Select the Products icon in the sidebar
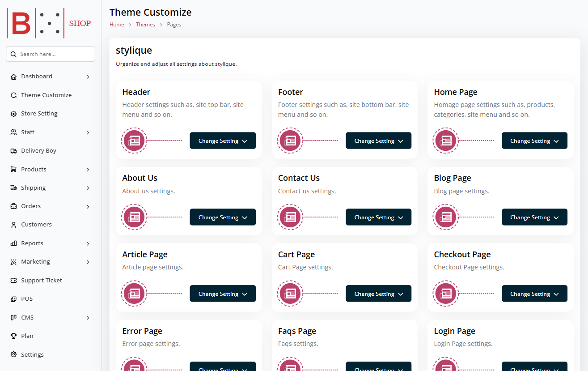 coord(13,169)
